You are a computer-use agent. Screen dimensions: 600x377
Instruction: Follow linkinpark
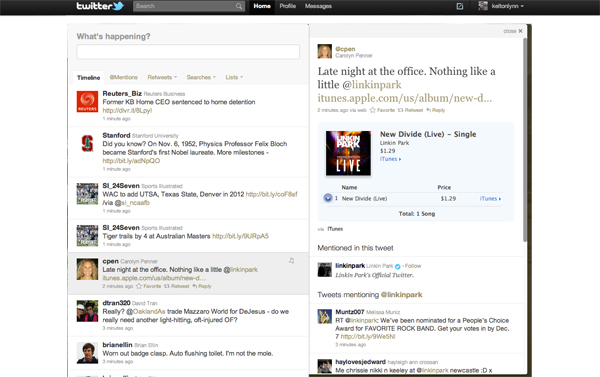pyautogui.click(x=413, y=266)
